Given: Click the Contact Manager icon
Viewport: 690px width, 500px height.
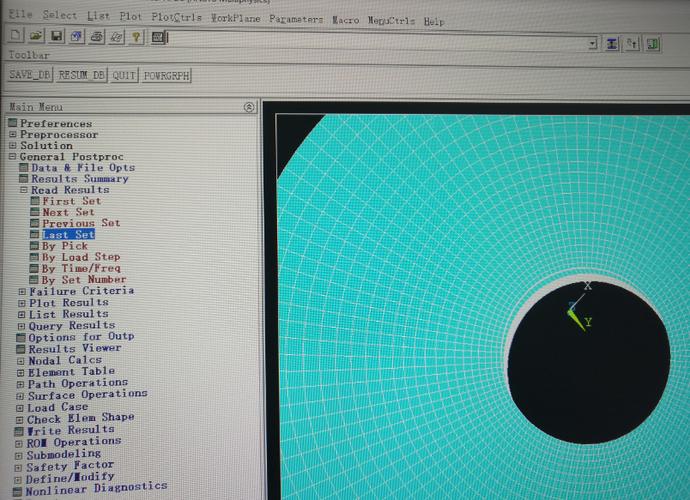Looking at the screenshot, I should click(x=653, y=44).
